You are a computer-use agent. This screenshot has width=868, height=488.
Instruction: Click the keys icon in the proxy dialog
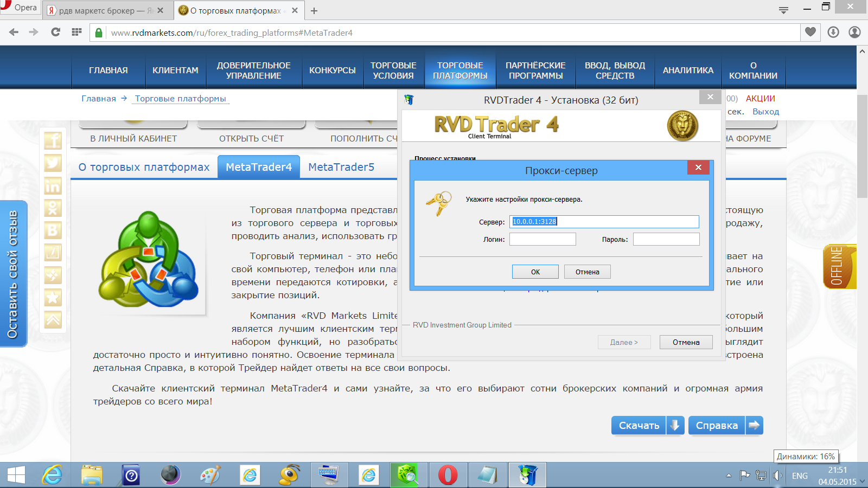[x=439, y=203]
